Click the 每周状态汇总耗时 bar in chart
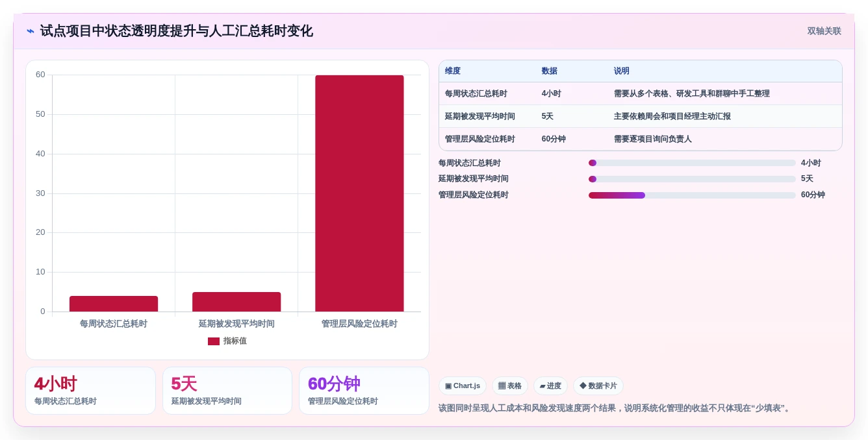Viewport: 868px width, 440px height. click(x=114, y=304)
